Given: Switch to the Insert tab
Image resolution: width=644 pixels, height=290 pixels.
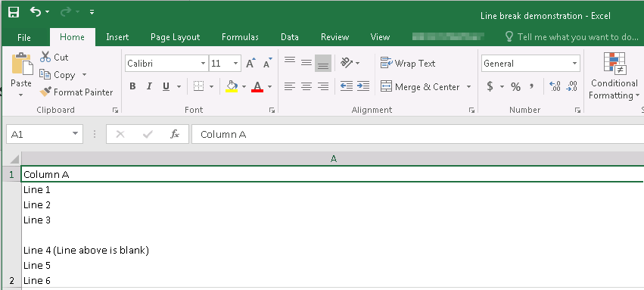Looking at the screenshot, I should (117, 37).
